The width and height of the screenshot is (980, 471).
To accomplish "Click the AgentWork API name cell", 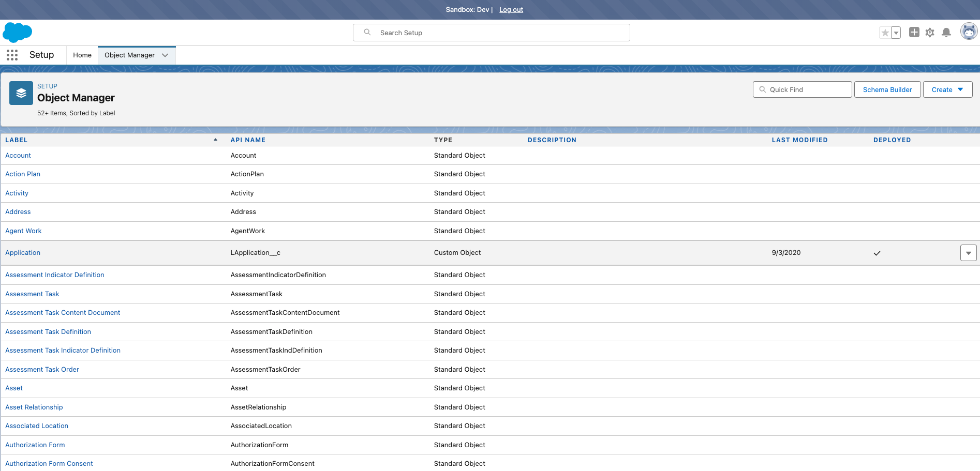I will click(x=248, y=231).
